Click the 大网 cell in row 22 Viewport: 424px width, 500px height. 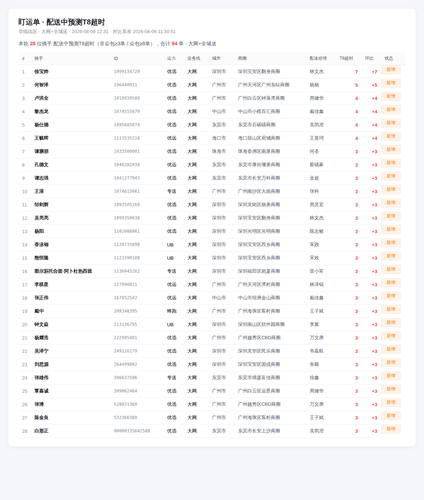pos(192,351)
